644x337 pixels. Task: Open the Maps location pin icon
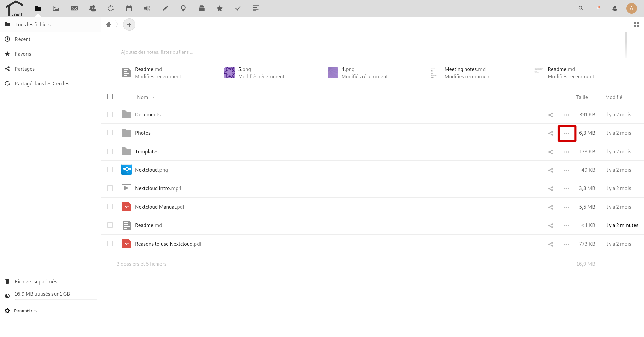point(183,8)
